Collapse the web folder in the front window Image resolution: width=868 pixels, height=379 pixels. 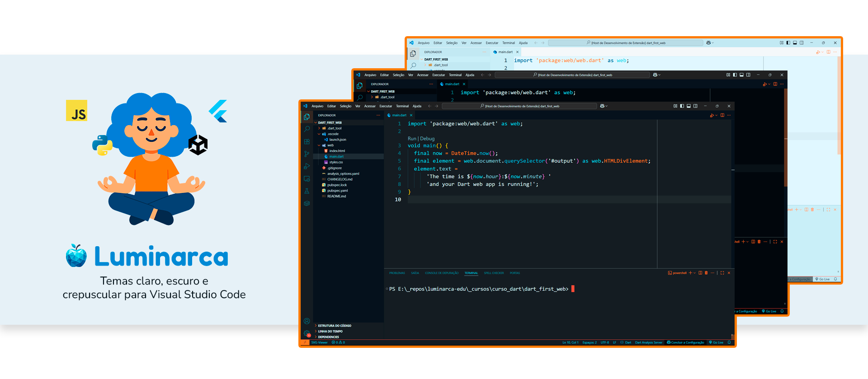pos(349,145)
